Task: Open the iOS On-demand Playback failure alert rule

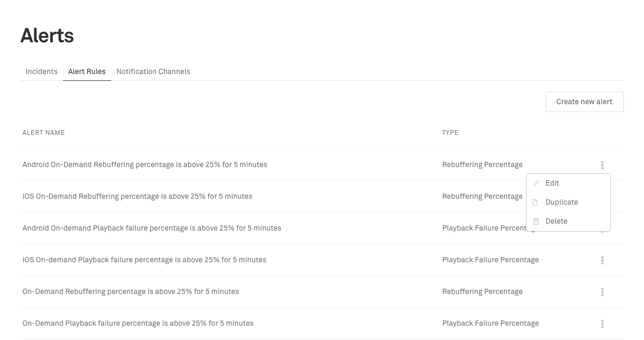Action: click(144, 260)
